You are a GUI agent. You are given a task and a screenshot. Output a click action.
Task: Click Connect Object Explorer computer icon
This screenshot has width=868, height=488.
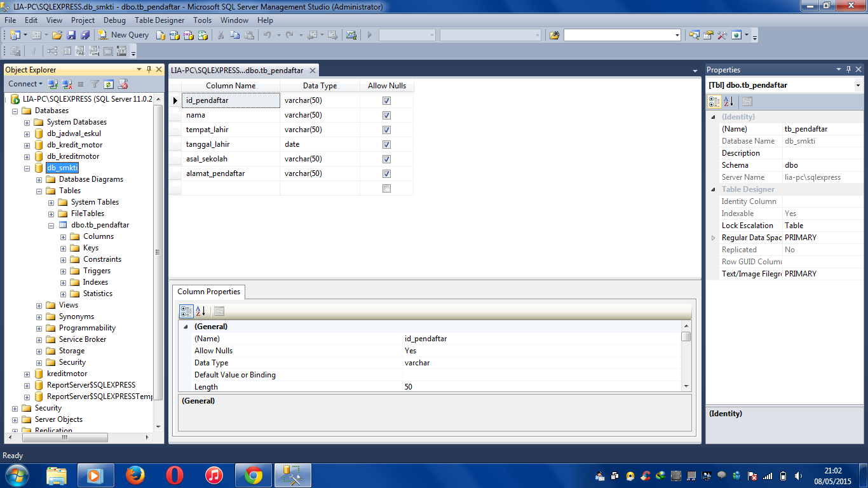point(53,84)
